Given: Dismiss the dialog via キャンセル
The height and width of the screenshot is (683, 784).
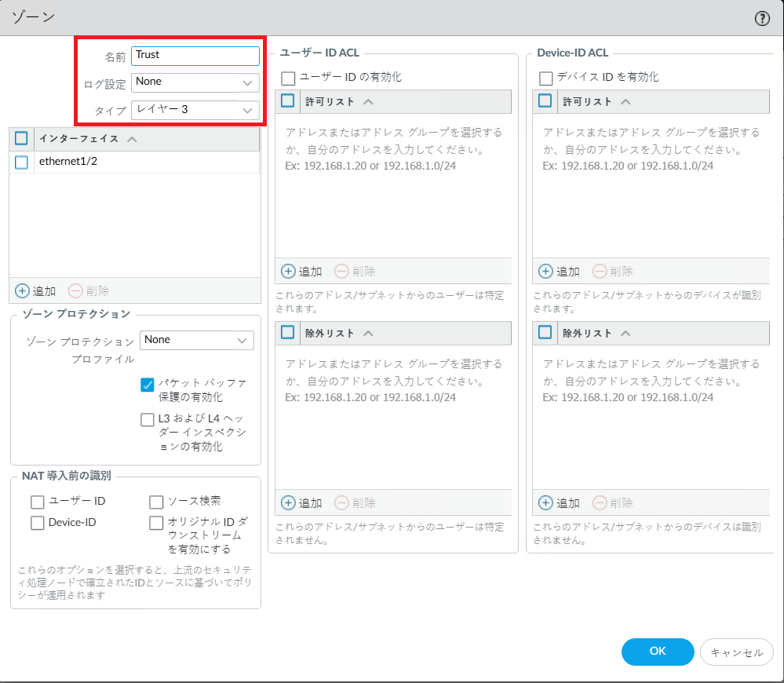Looking at the screenshot, I should (736, 652).
